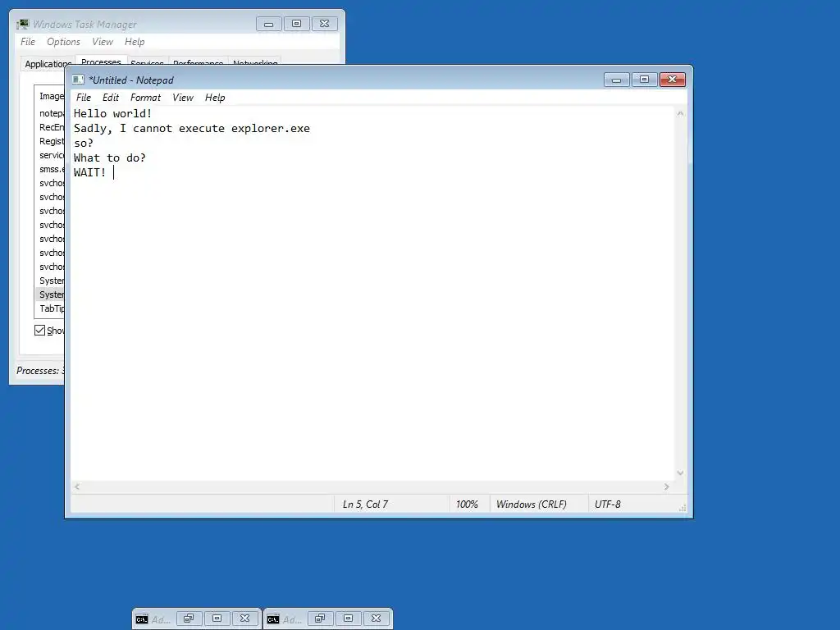Image resolution: width=840 pixels, height=630 pixels.
Task: Select the servic process row in Task Manager
Action: click(x=50, y=155)
